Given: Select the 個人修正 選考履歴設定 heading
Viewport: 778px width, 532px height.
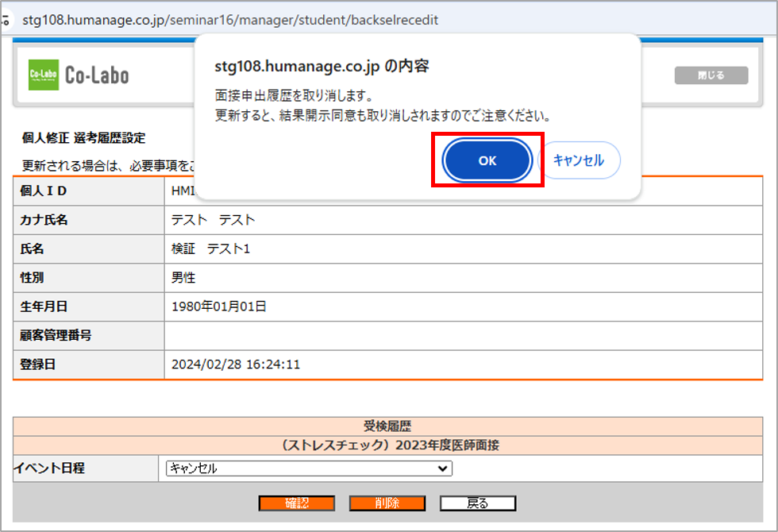Looking at the screenshot, I should click(83, 138).
